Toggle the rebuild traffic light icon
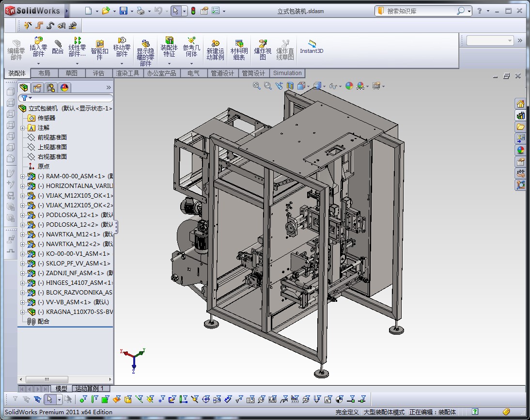Viewport: 530px width, 420px height. coord(193,11)
